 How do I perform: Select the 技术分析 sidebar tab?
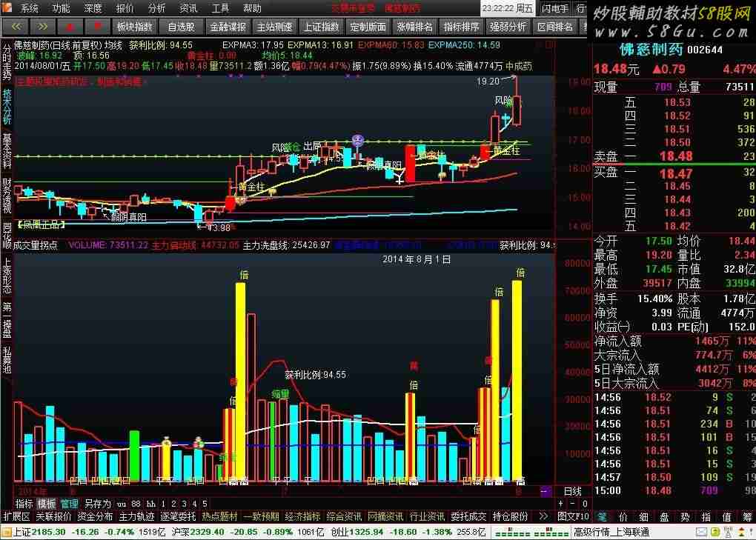tap(7, 107)
